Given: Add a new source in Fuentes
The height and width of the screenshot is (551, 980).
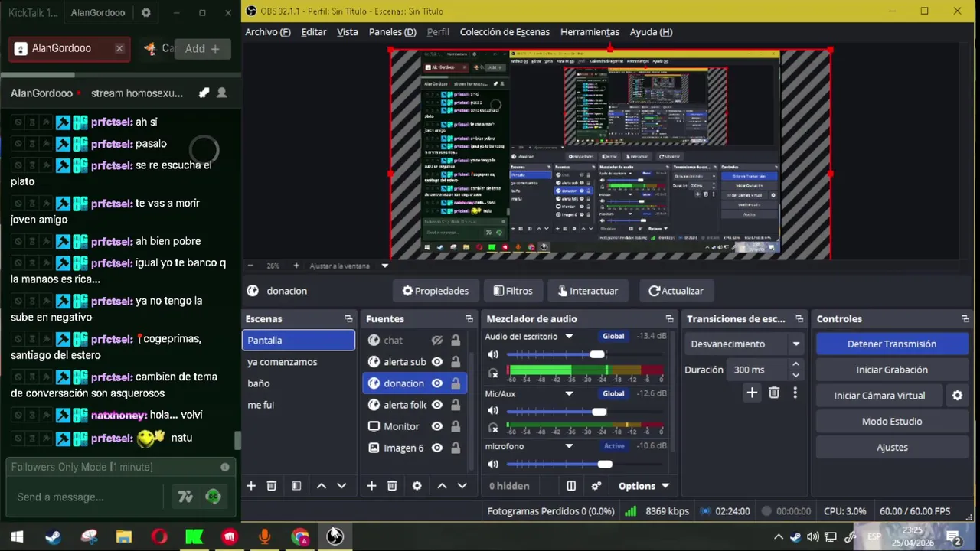Looking at the screenshot, I should [x=371, y=486].
